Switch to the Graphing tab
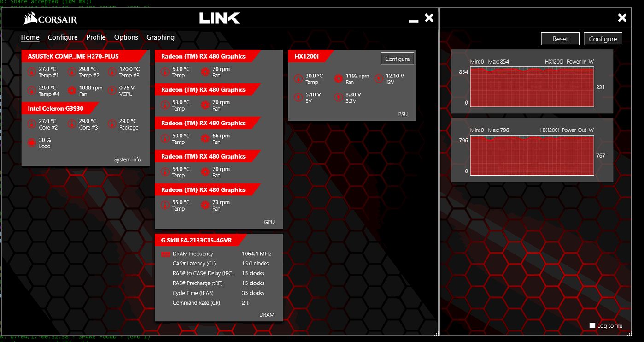Viewport: 644px width, 342px height. pyautogui.click(x=160, y=37)
